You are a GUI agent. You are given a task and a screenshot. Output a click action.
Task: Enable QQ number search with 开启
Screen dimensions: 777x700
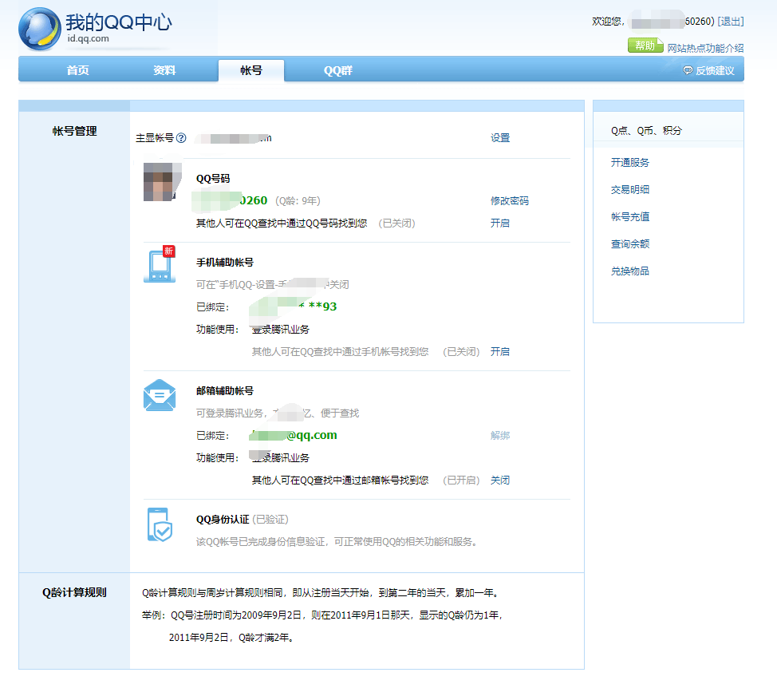pos(499,223)
